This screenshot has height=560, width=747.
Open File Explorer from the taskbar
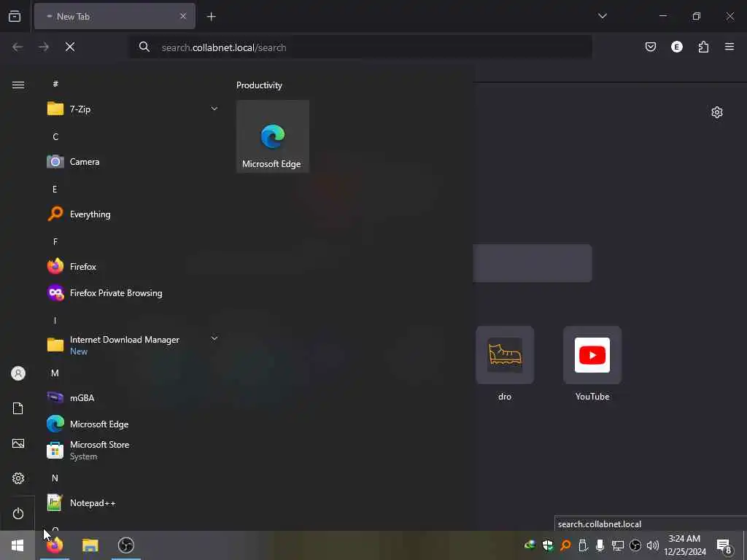click(x=90, y=545)
